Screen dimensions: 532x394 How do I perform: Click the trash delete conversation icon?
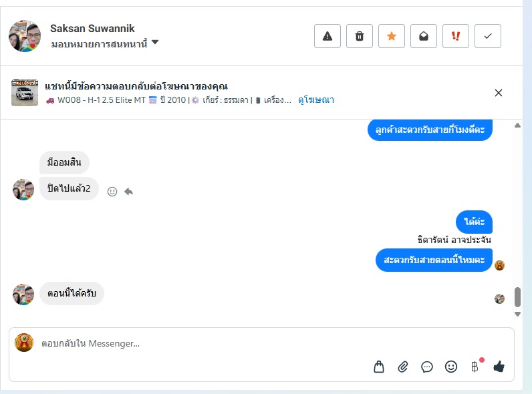pos(360,36)
